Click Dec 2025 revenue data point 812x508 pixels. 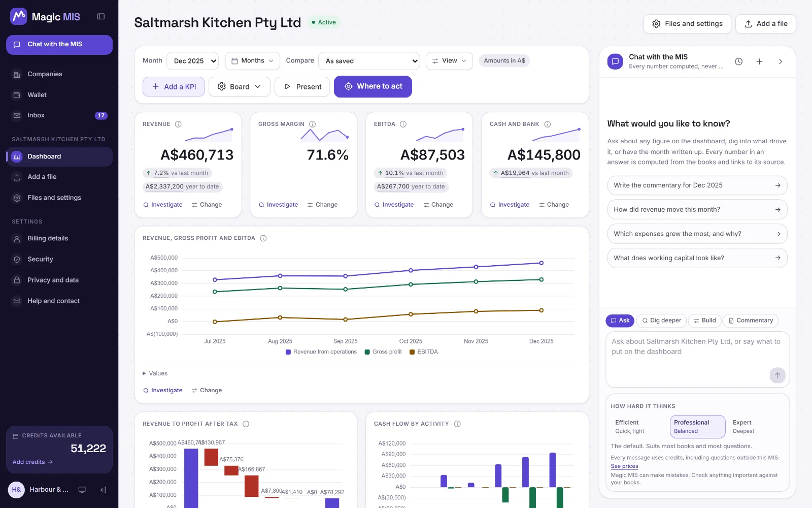541,263
